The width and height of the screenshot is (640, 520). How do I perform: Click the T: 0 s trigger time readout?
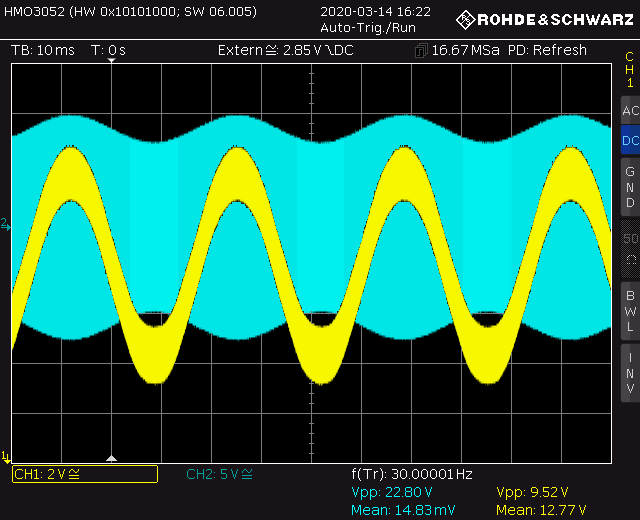[x=108, y=50]
